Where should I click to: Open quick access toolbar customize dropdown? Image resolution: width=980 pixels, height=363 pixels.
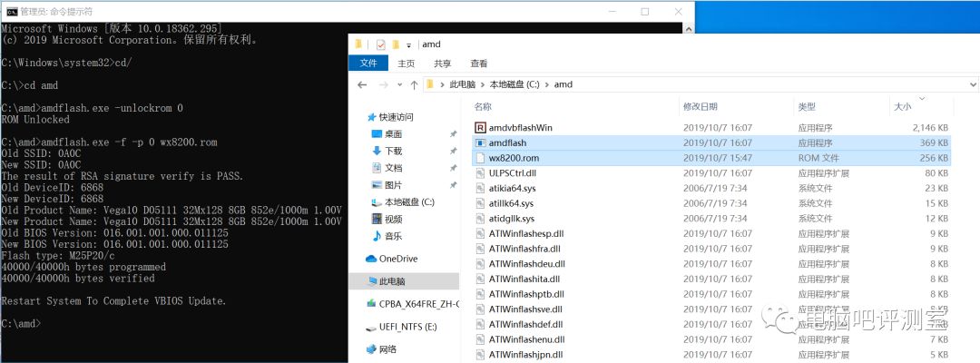pos(408,45)
